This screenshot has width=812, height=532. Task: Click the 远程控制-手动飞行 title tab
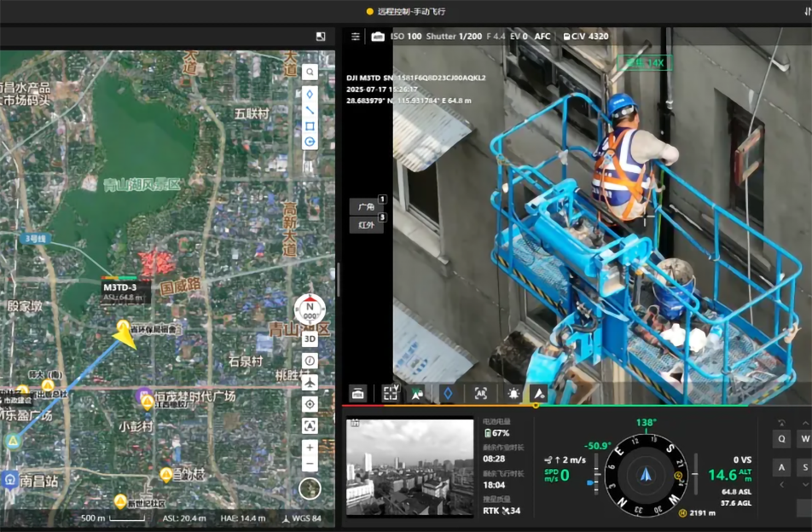pyautogui.click(x=406, y=11)
